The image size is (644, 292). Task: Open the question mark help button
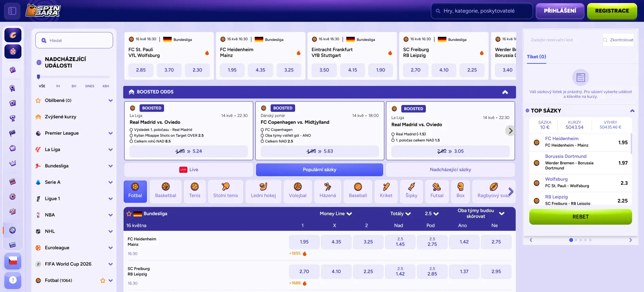(13, 280)
